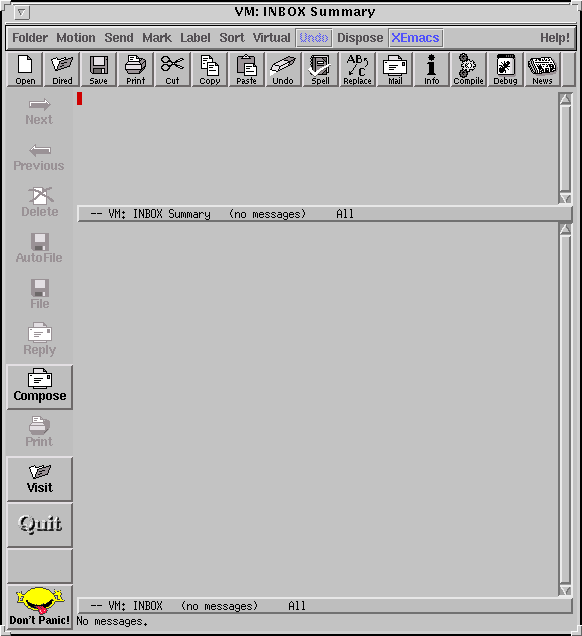Click the Cut scissors icon
This screenshot has height=636, width=582.
tap(172, 69)
